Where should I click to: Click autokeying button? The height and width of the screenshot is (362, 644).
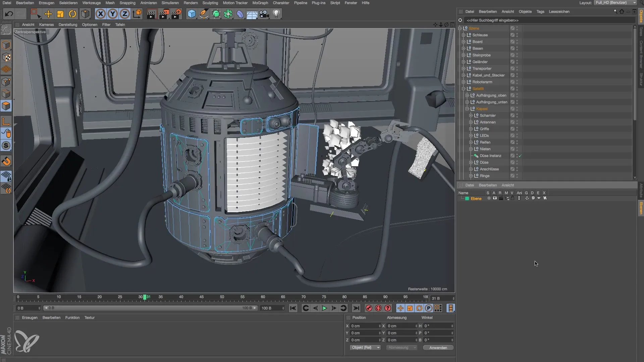(378, 308)
